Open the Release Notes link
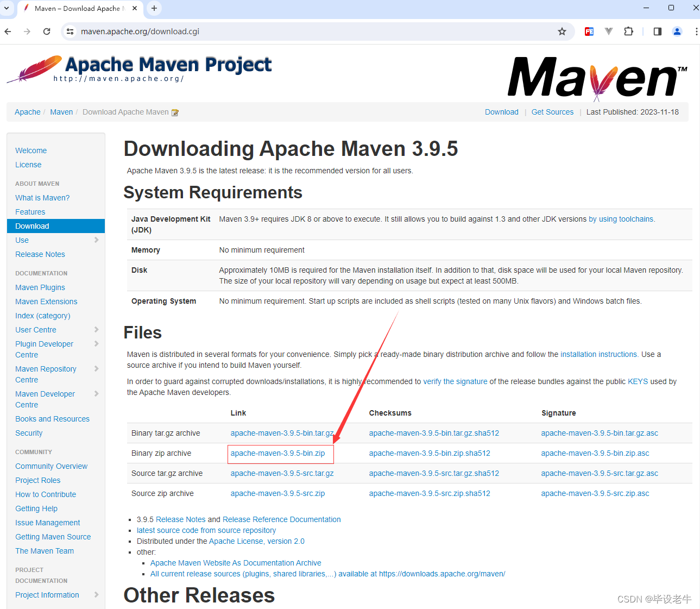700x609 pixels. [180, 519]
